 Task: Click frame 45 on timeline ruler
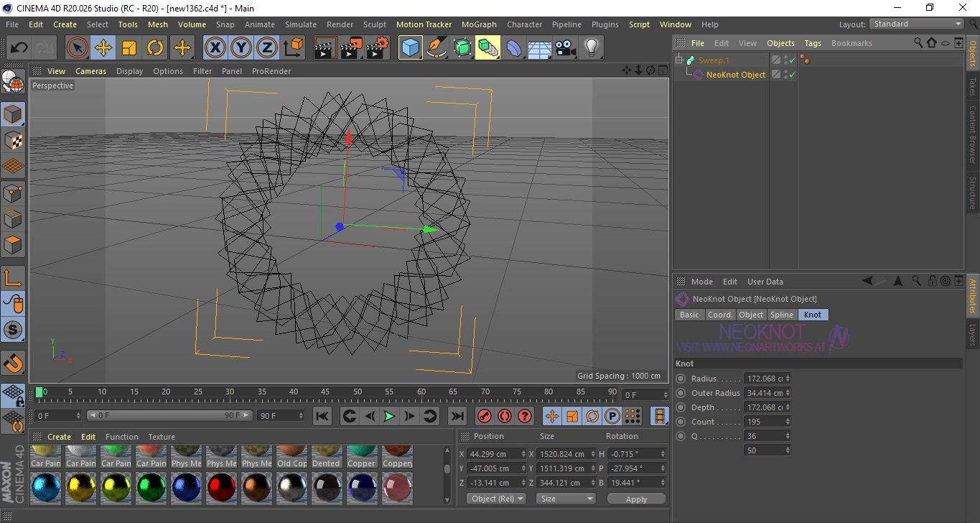tap(325, 392)
